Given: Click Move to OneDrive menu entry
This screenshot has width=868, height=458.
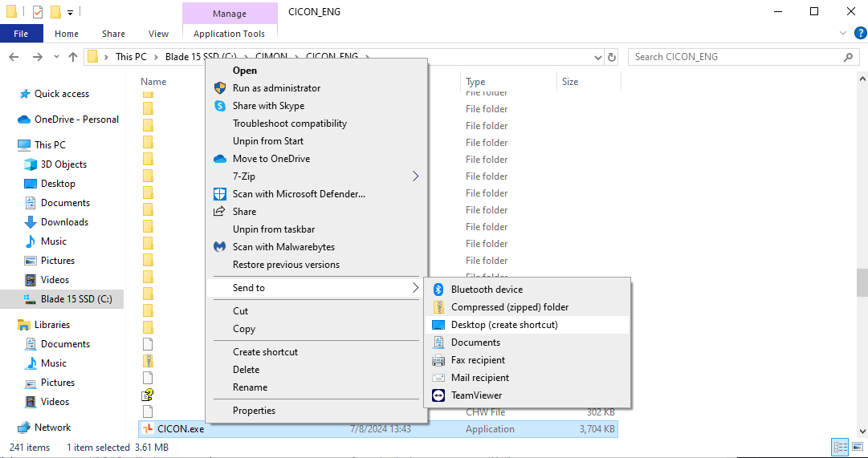Looking at the screenshot, I should click(271, 159).
